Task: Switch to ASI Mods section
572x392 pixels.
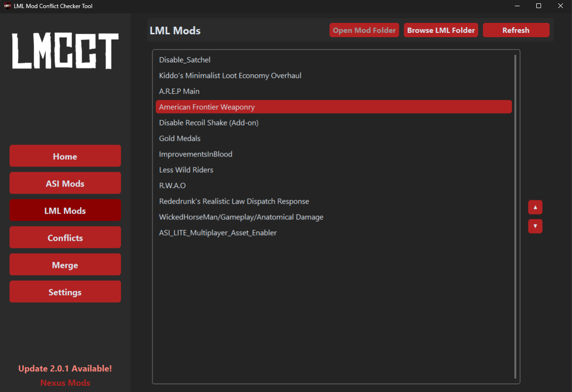Action: [65, 184]
